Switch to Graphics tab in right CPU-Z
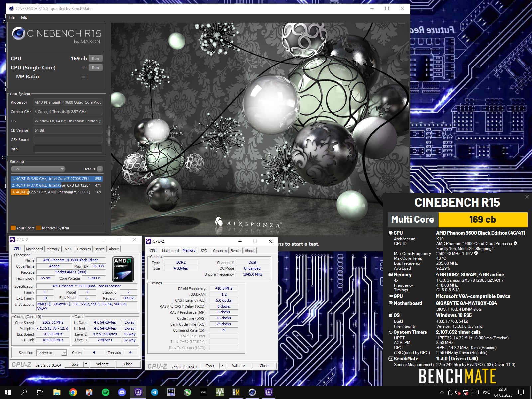Viewport: 532px width, 399px height. [x=220, y=251]
